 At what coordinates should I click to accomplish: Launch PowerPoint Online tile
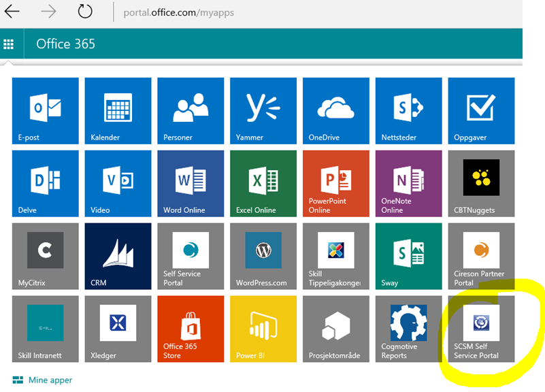point(336,184)
